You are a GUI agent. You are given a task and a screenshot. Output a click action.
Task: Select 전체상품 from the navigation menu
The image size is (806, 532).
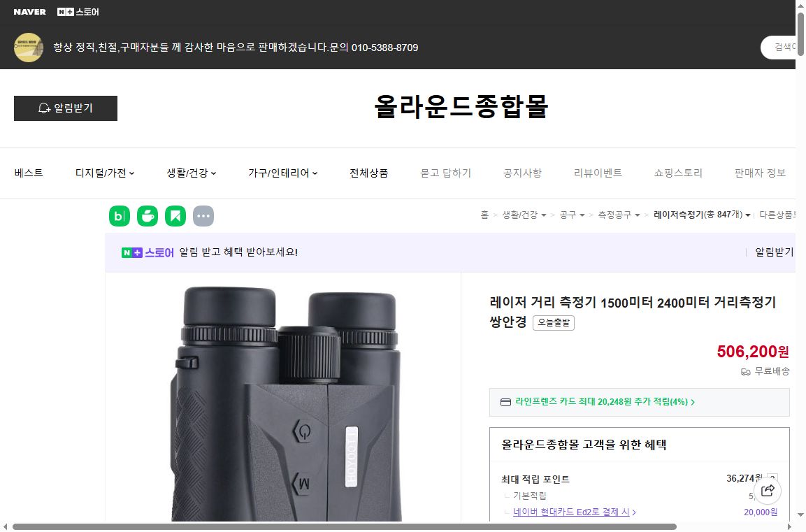click(368, 173)
